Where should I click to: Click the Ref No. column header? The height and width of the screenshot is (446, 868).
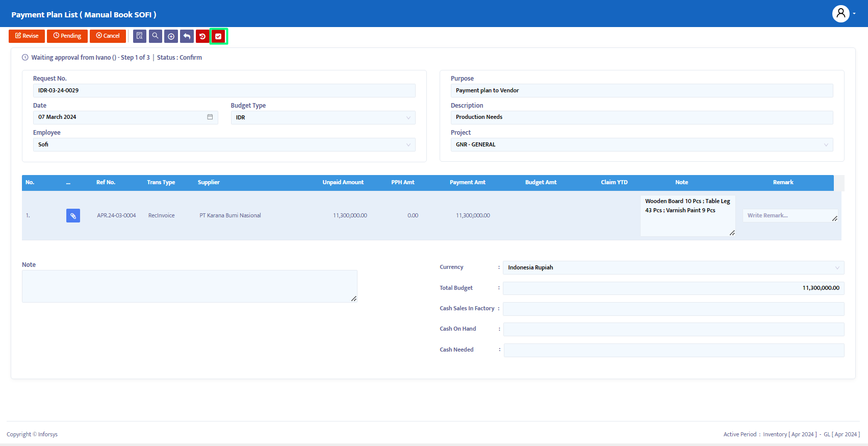[x=106, y=182]
